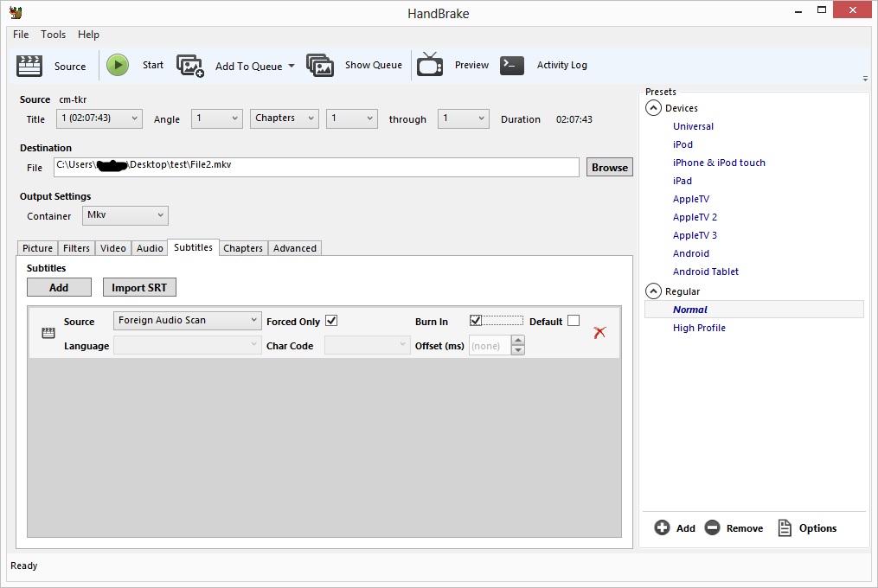878x588 pixels.
Task: Click the toolbar overflow arrow
Action: coord(865,79)
